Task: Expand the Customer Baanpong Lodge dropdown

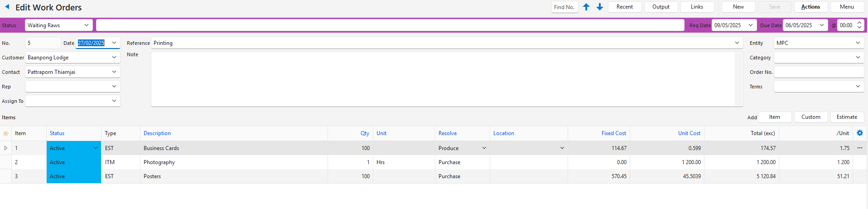Action: click(114, 58)
